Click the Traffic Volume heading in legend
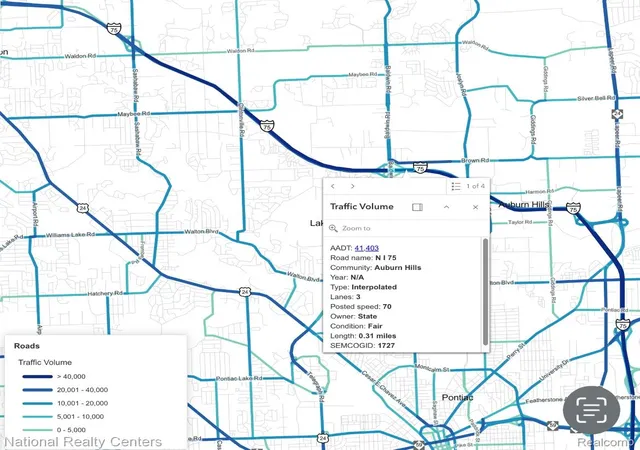This screenshot has height=450, width=640. (x=45, y=362)
